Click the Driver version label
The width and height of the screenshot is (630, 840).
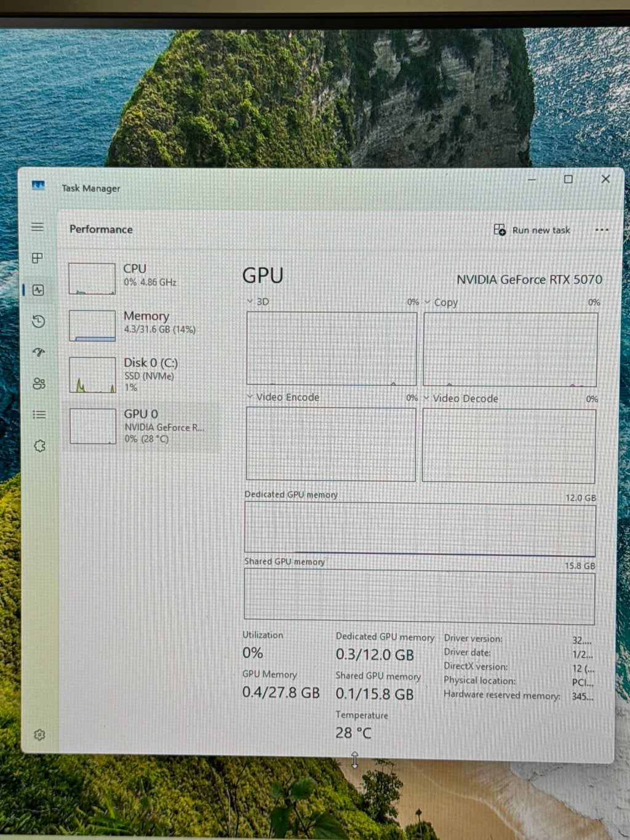(473, 638)
